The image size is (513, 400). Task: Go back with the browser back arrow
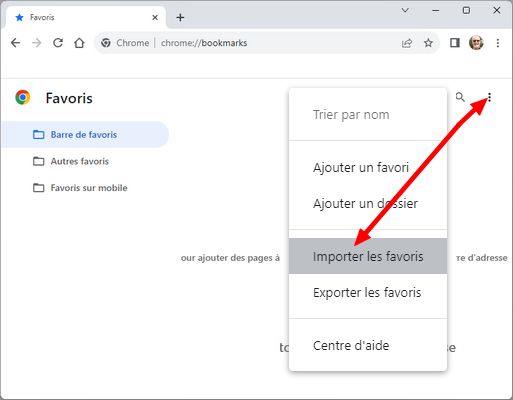[15, 43]
